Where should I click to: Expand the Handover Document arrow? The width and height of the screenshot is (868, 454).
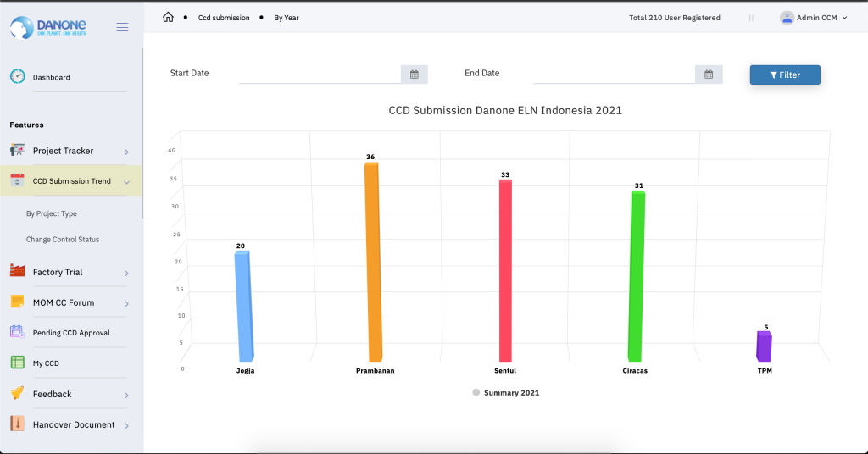click(x=127, y=425)
